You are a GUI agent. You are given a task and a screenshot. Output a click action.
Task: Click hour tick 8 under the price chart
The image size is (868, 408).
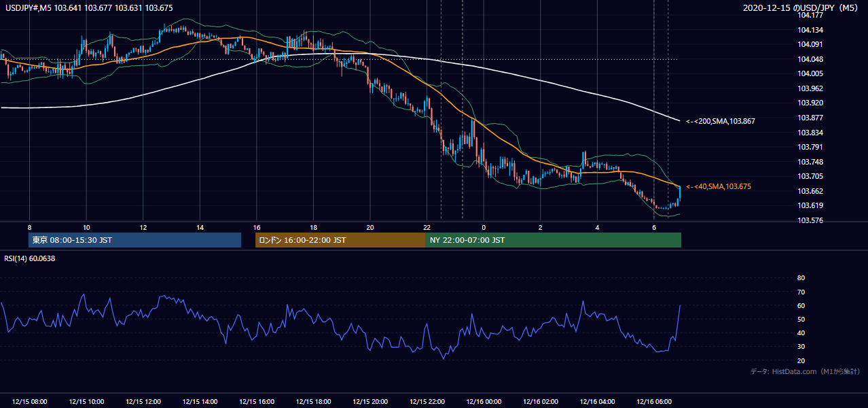pos(29,227)
